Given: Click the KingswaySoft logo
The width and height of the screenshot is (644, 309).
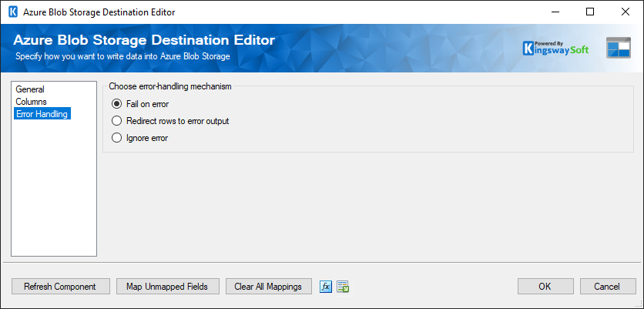Looking at the screenshot, I should (555, 48).
